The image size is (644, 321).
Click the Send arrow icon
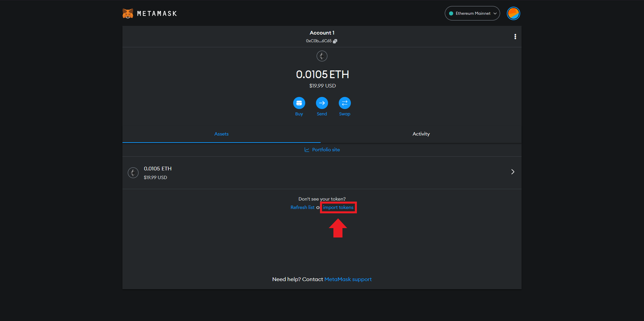[322, 103]
